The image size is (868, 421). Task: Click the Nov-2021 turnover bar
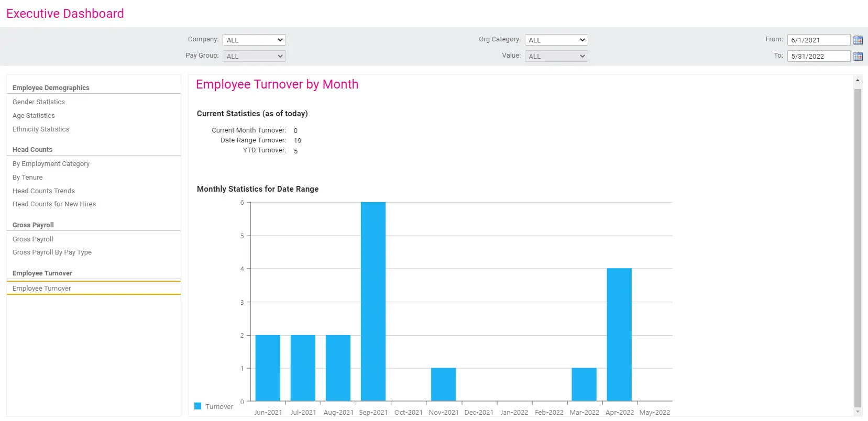tap(443, 384)
